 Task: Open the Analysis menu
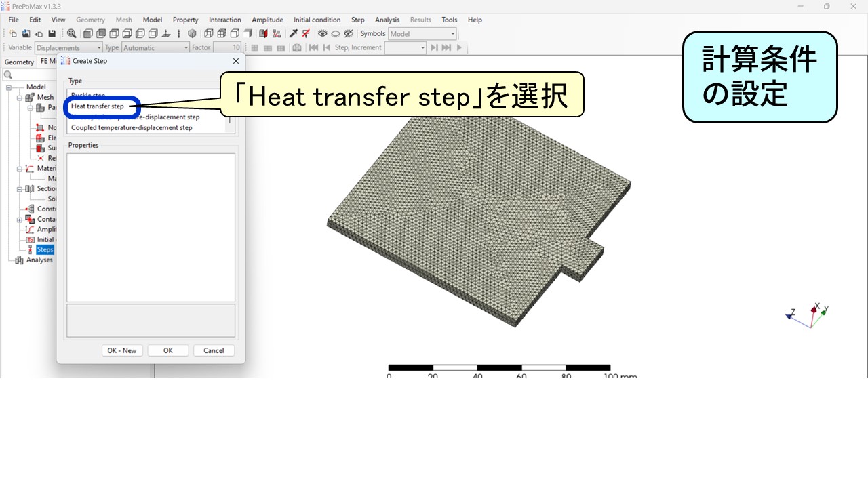click(x=387, y=20)
